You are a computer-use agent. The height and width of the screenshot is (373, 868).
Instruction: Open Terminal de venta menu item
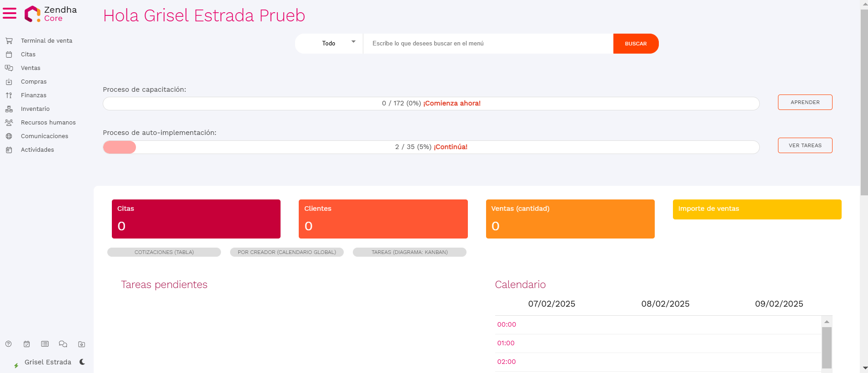point(46,41)
